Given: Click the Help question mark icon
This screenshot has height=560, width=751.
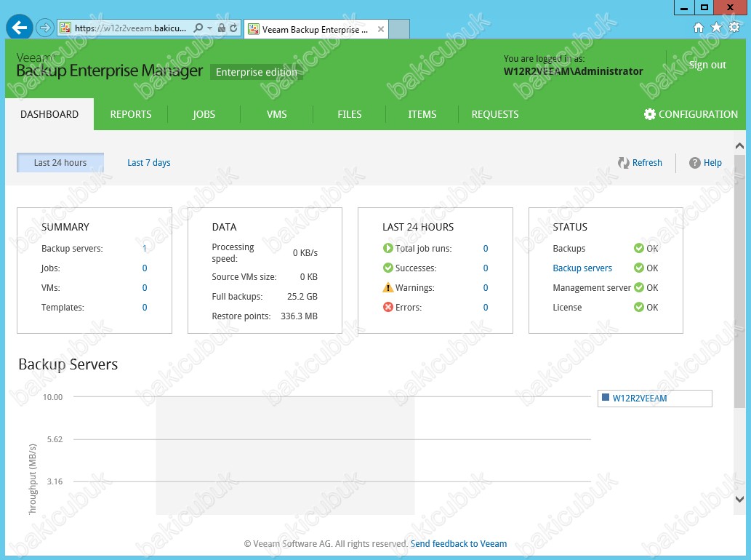Looking at the screenshot, I should pos(694,163).
